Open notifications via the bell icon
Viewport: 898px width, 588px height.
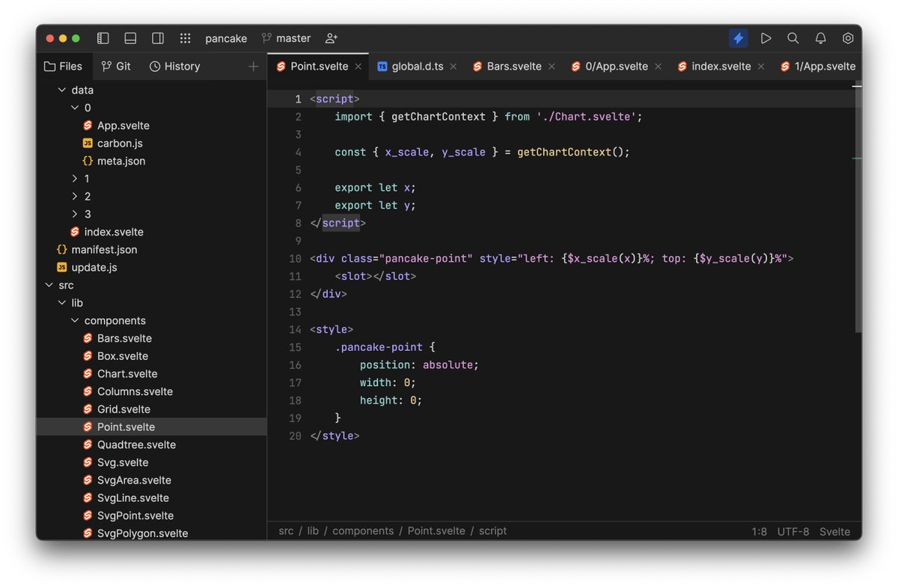point(820,37)
